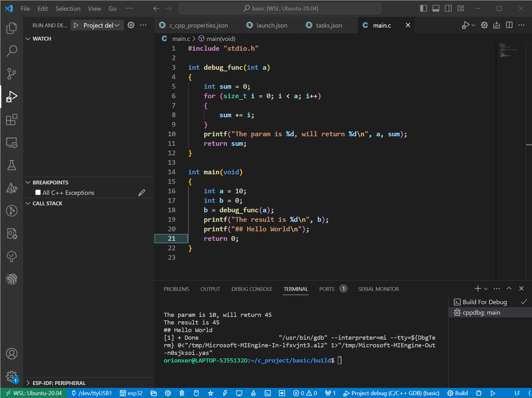Open new terminal launch profile dropdown
Image resolution: width=532 pixels, height=398 pixels.
point(486,289)
